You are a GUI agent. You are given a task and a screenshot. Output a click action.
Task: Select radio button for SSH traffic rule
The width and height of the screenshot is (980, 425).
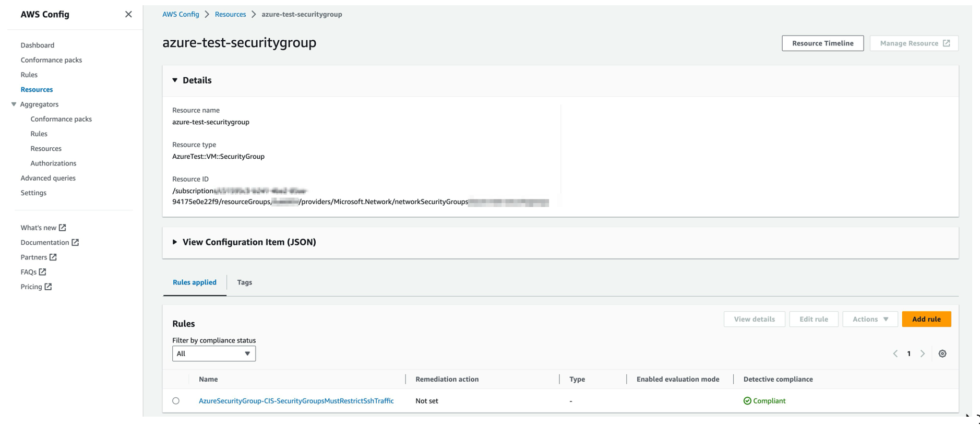pyautogui.click(x=176, y=401)
